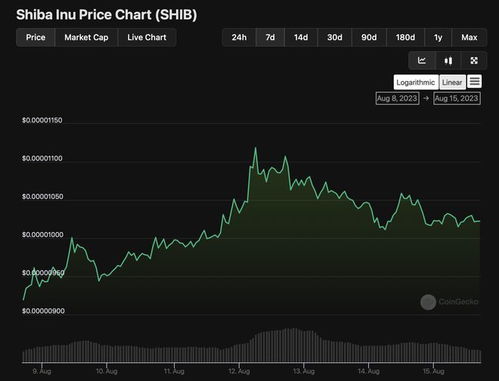Click the 12. Aug navigator label

[x=239, y=371]
